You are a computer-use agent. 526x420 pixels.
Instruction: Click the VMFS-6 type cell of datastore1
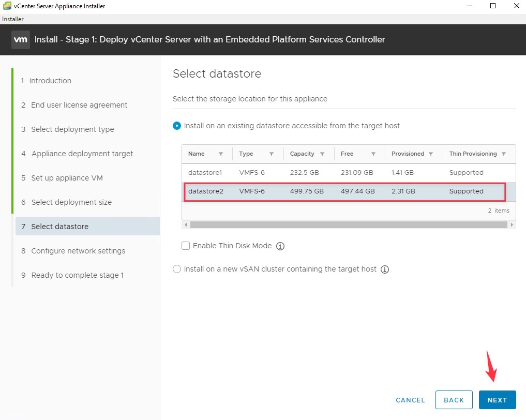(x=252, y=173)
